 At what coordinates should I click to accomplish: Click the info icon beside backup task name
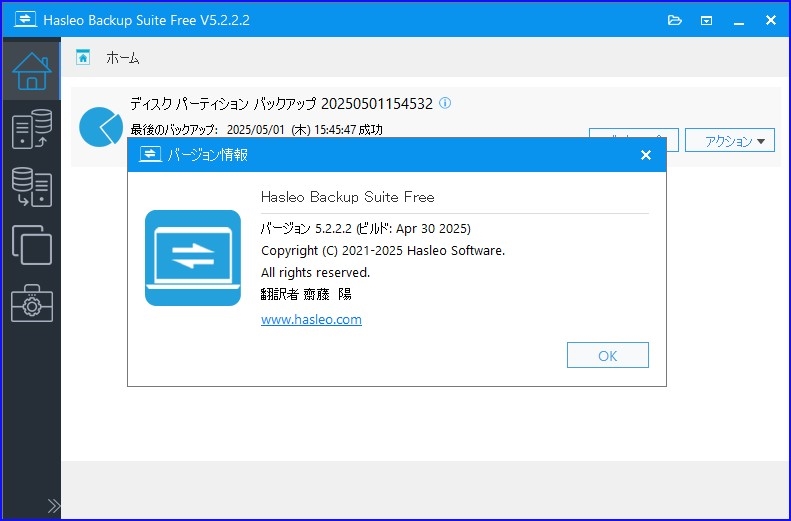coord(445,103)
